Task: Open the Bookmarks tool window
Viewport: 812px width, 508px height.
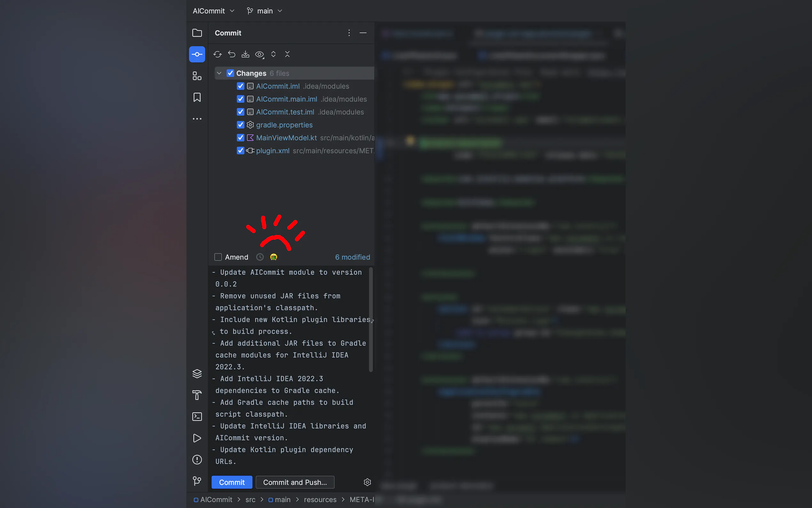Action: click(x=197, y=98)
